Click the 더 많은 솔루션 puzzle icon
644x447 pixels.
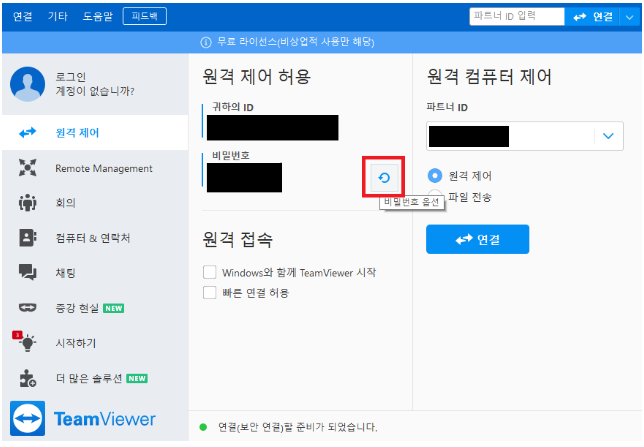tap(28, 378)
